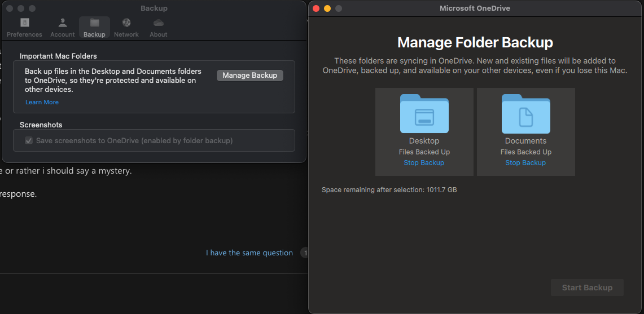Stop Backup for the Desktop folder
Screen dimensions: 644x314
424,163
